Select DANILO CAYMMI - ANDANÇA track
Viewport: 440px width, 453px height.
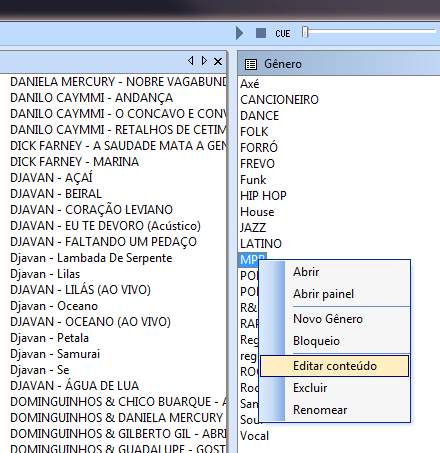coord(92,98)
